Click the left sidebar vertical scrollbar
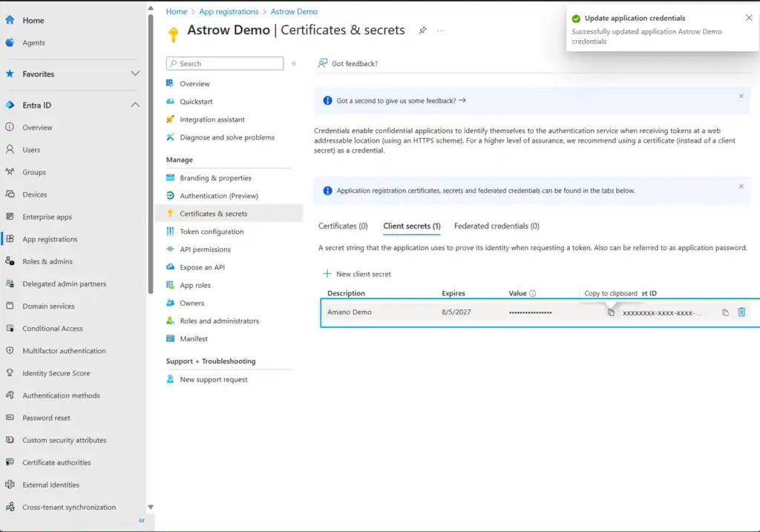Screen dimensions: 760x532 tap(151, 153)
